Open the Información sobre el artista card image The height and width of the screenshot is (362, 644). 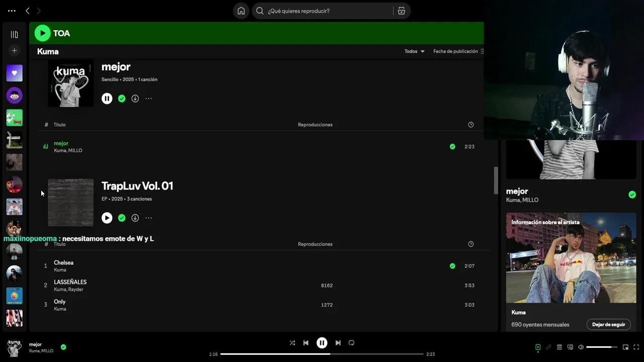coord(571,257)
